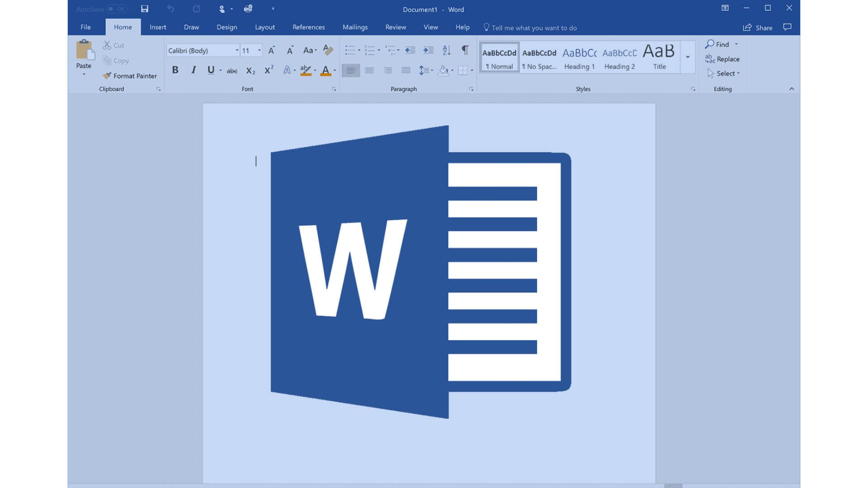The height and width of the screenshot is (488, 868).
Task: Open the Comments icon
Action: (x=787, y=27)
